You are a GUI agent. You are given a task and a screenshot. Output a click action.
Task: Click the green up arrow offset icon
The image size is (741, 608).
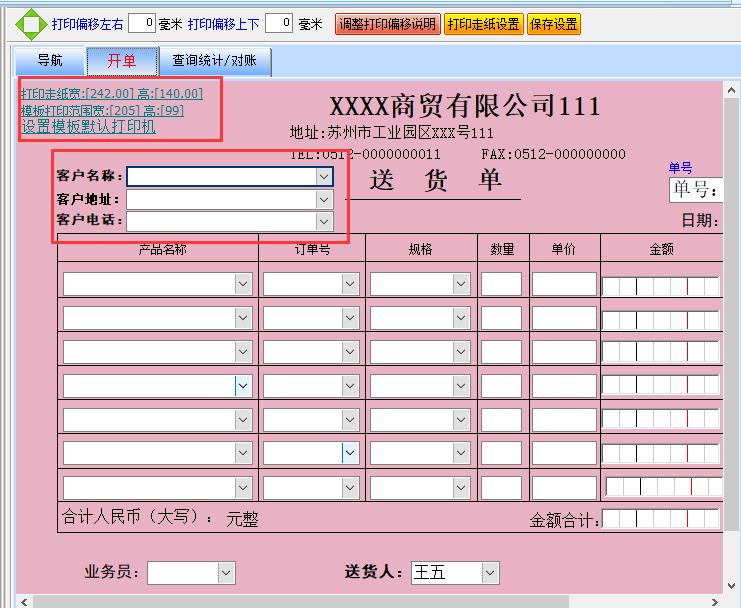point(32,11)
